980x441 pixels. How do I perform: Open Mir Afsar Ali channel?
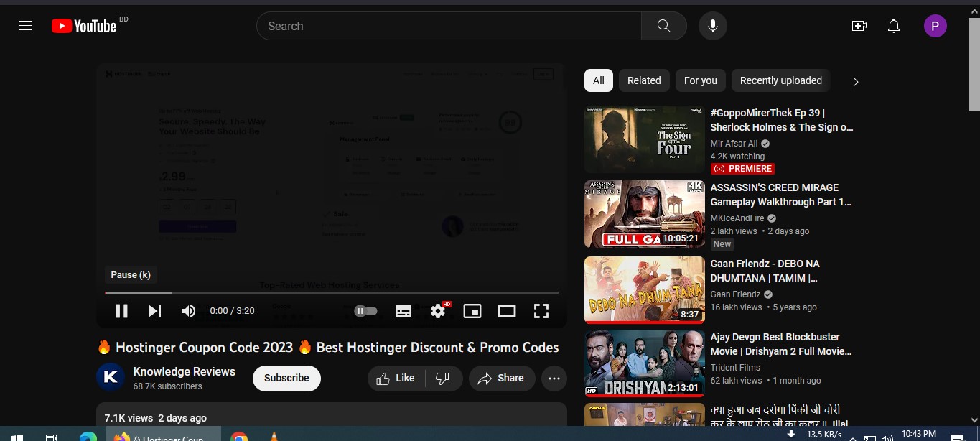point(734,144)
